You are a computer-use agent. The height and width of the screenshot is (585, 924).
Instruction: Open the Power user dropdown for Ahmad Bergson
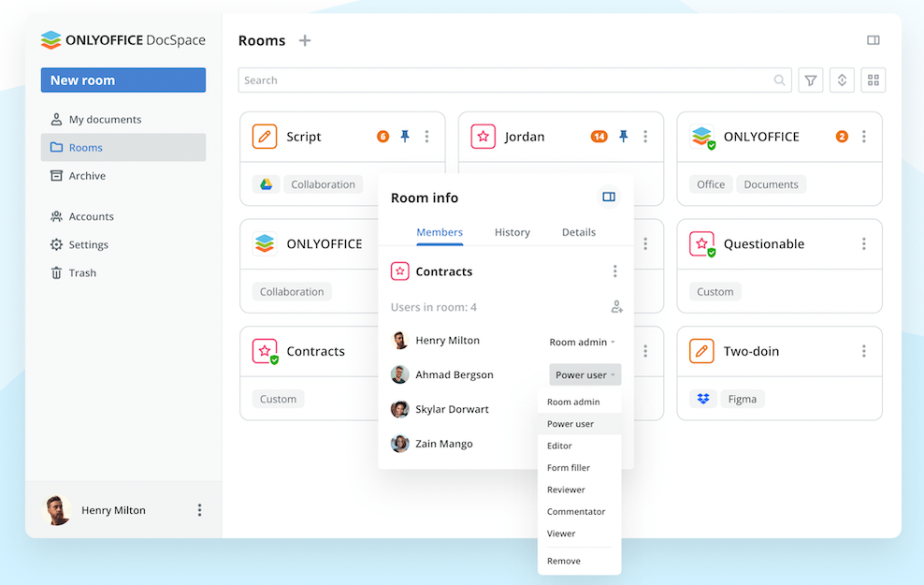tap(585, 374)
